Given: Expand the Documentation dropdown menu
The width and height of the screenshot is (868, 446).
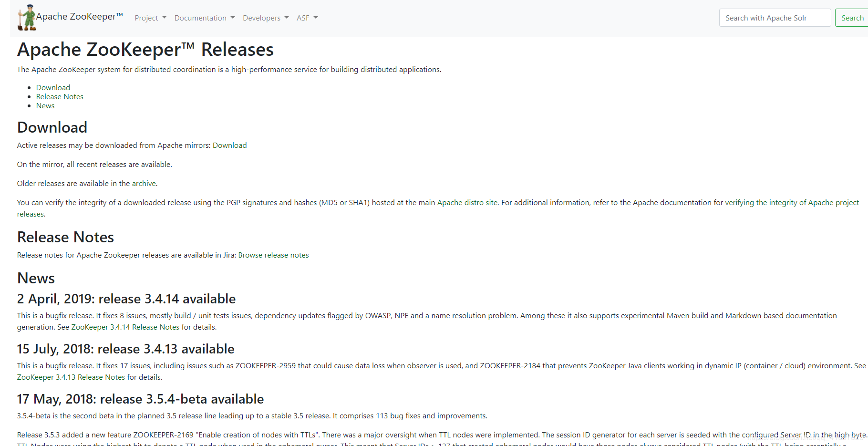Looking at the screenshot, I should (x=204, y=18).
